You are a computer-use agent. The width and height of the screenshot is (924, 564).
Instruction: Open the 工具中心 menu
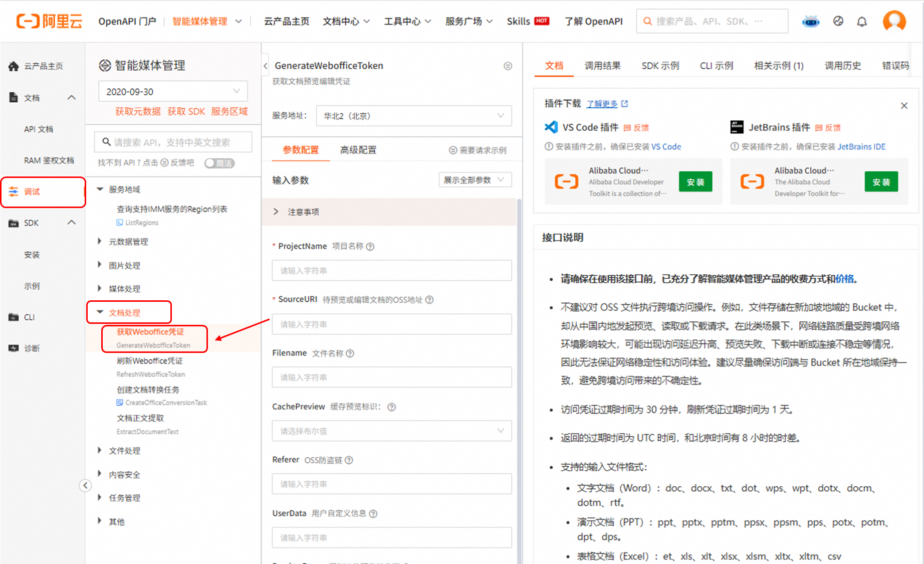click(x=407, y=21)
